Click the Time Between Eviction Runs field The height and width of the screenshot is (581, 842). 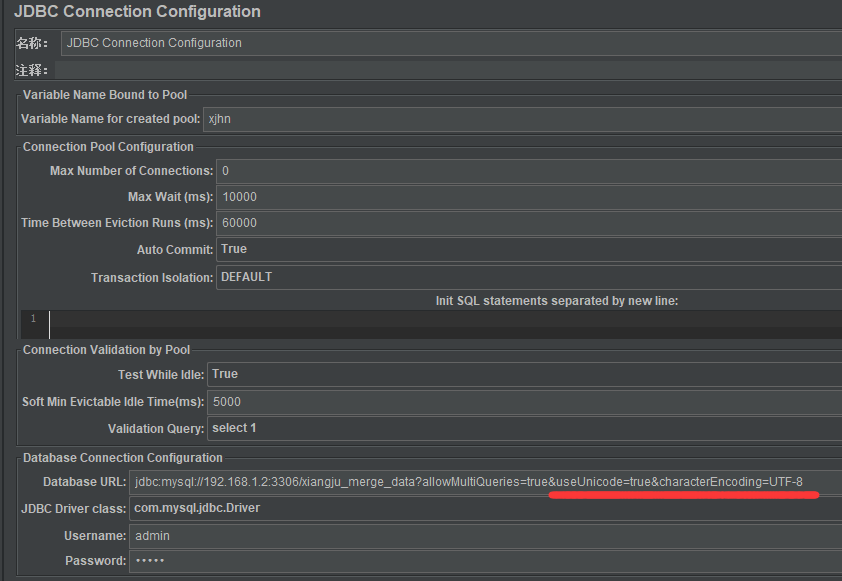click(529, 223)
